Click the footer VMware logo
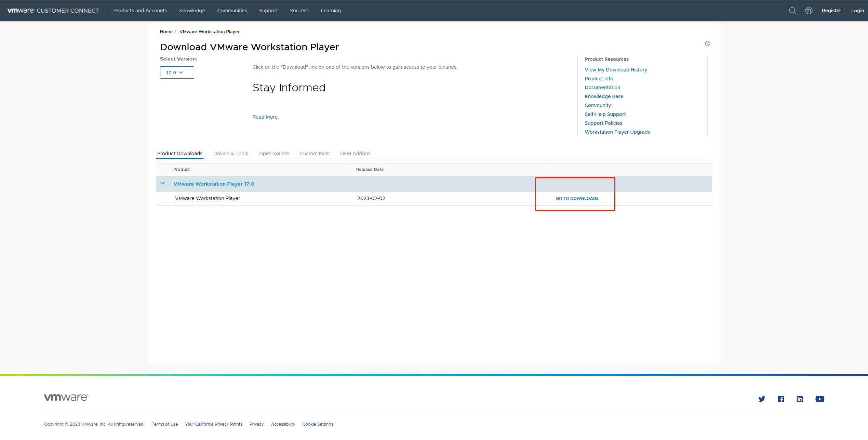The image size is (868, 440). [x=66, y=397]
